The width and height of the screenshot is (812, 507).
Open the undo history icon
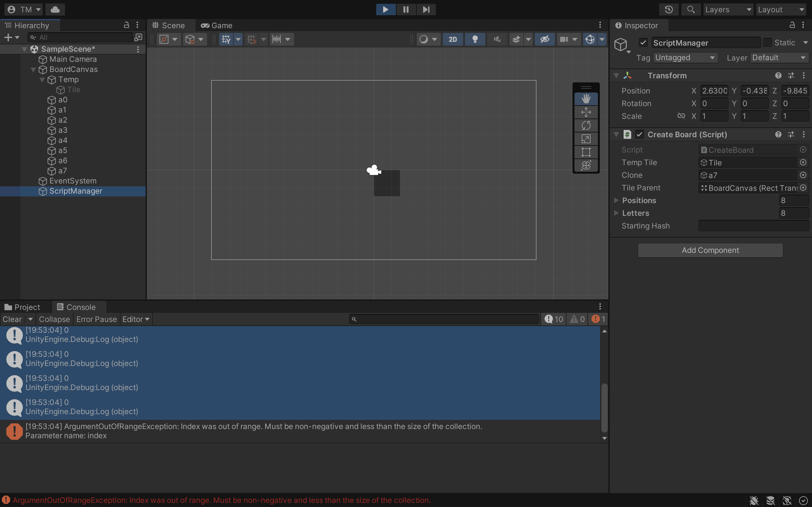point(668,10)
